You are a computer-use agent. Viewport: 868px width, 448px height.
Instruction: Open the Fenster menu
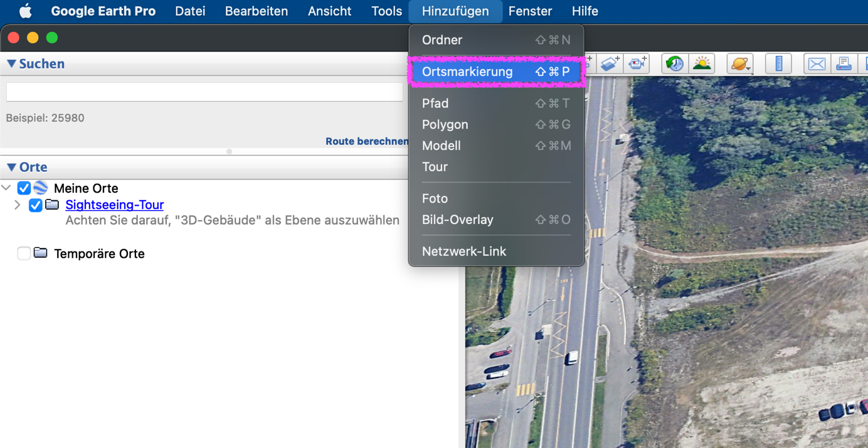(x=530, y=11)
